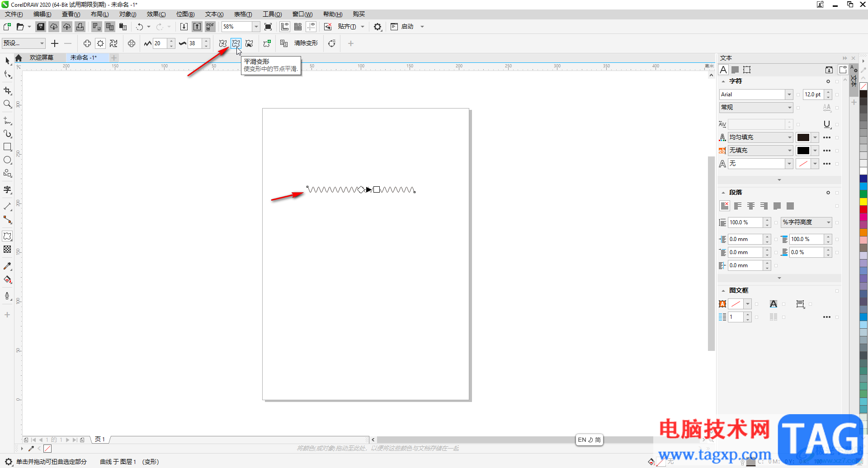Open the 编辑(E) menu
The width and height of the screenshot is (868, 468).
click(x=42, y=14)
